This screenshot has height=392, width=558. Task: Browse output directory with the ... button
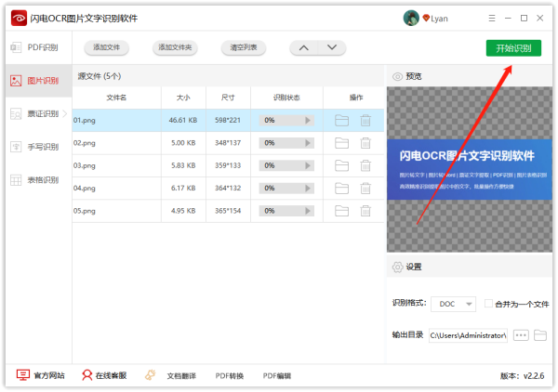pos(520,334)
